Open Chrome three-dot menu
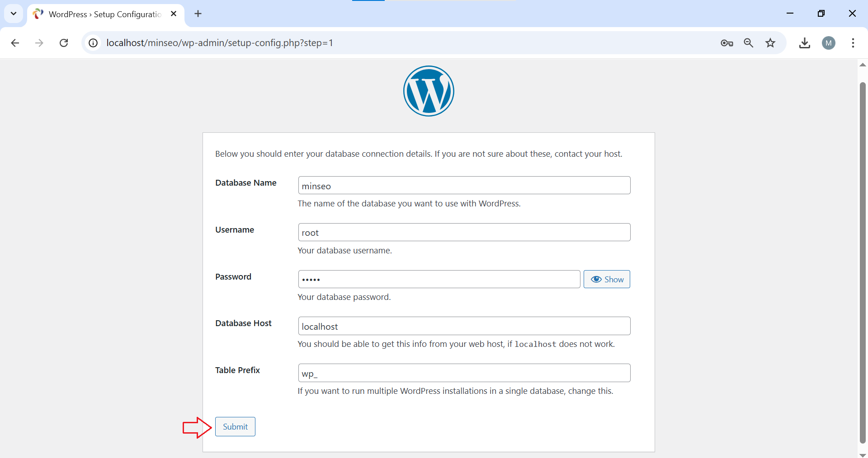The height and width of the screenshot is (458, 868). click(x=853, y=43)
